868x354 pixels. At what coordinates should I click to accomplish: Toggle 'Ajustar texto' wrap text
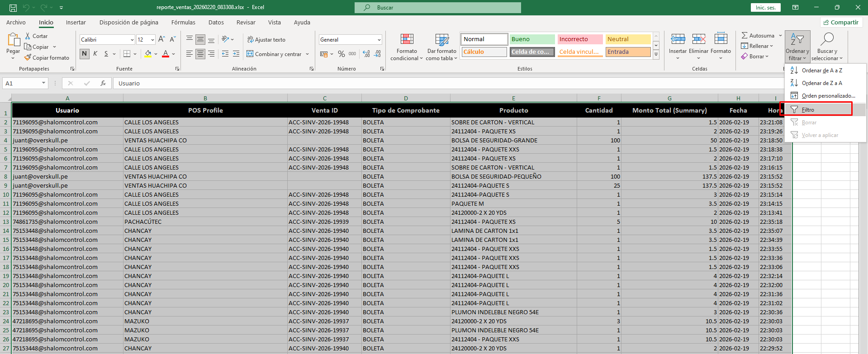tap(266, 40)
